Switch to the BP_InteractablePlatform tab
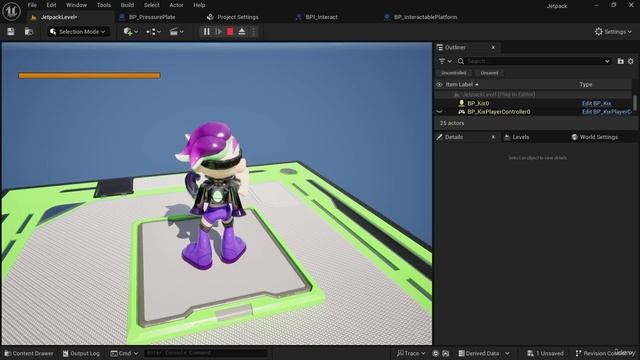The width and height of the screenshot is (640, 360). pos(425,17)
